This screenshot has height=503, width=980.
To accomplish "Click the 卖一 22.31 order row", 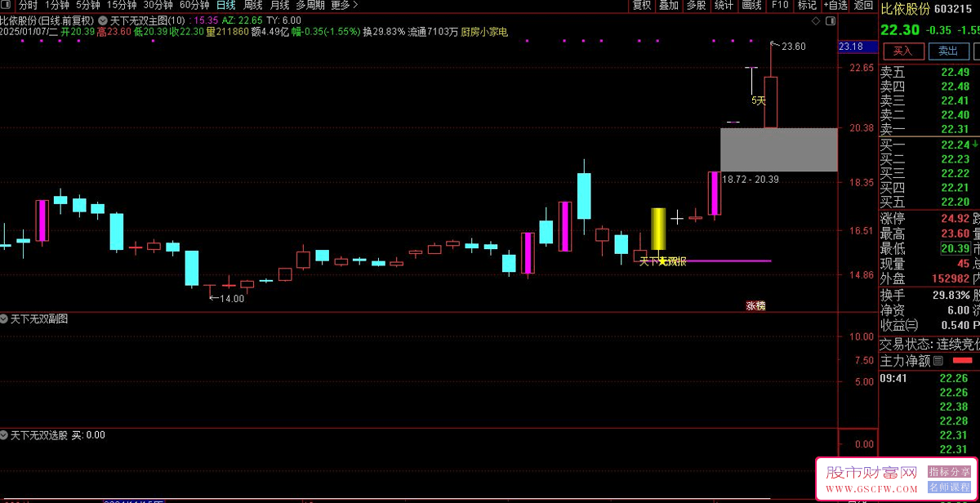I will (929, 129).
